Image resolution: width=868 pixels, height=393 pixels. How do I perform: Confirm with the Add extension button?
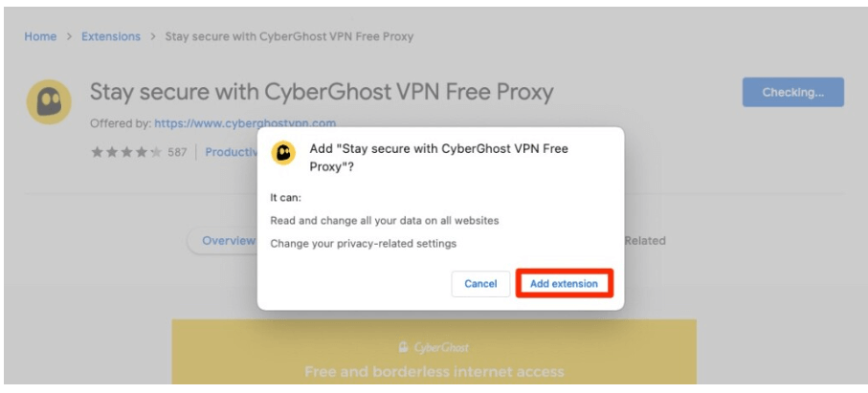pos(564,284)
